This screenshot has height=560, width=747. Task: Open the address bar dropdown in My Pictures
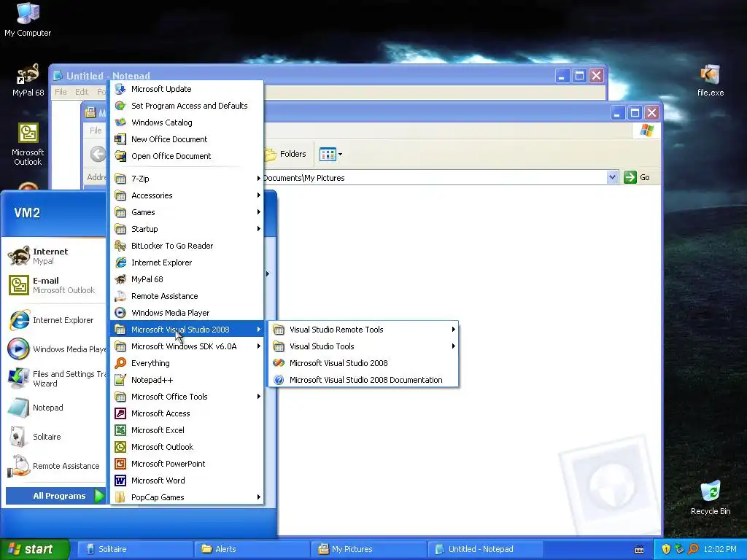612,178
